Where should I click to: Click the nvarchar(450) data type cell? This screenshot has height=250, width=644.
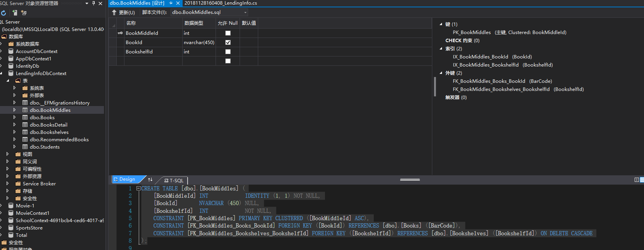click(x=199, y=43)
